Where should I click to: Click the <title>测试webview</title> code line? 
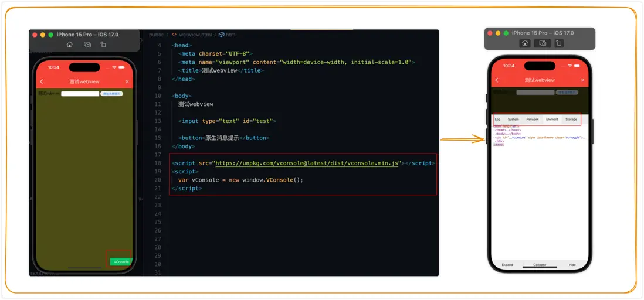click(221, 70)
